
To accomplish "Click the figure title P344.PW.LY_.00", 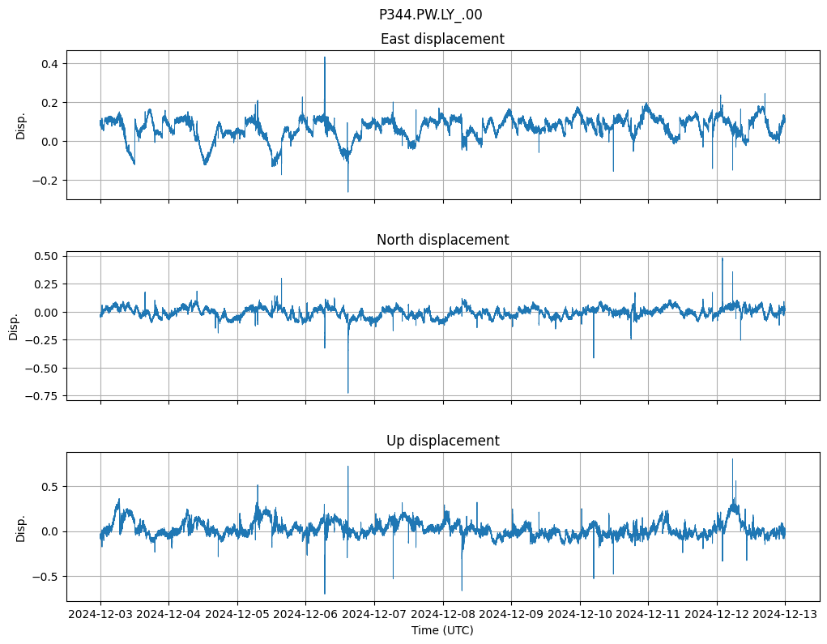I will coord(430,15).
